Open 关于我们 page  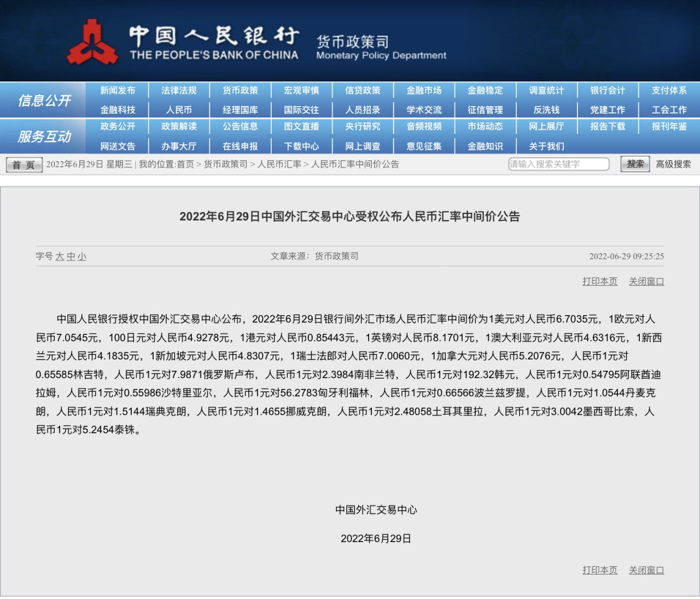[546, 147]
